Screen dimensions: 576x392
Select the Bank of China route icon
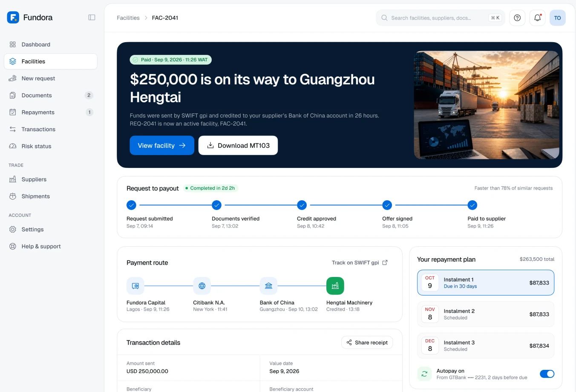click(x=268, y=286)
